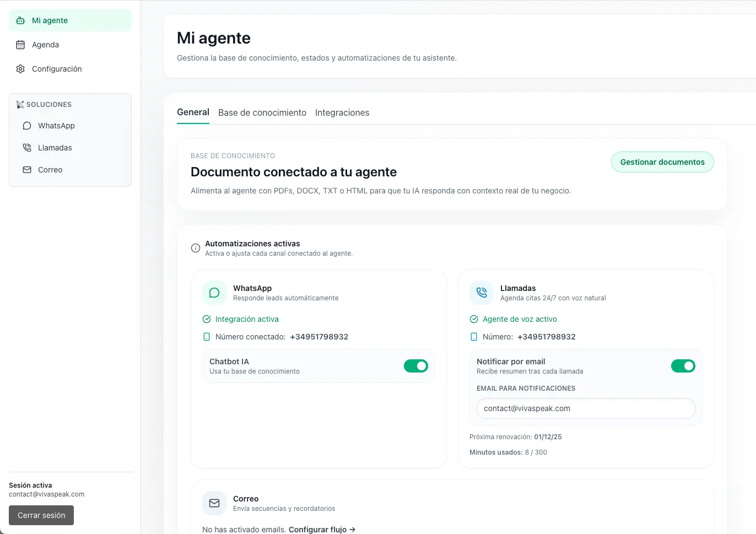Click the Agenda calendar icon
This screenshot has width=756, height=534.
click(20, 45)
